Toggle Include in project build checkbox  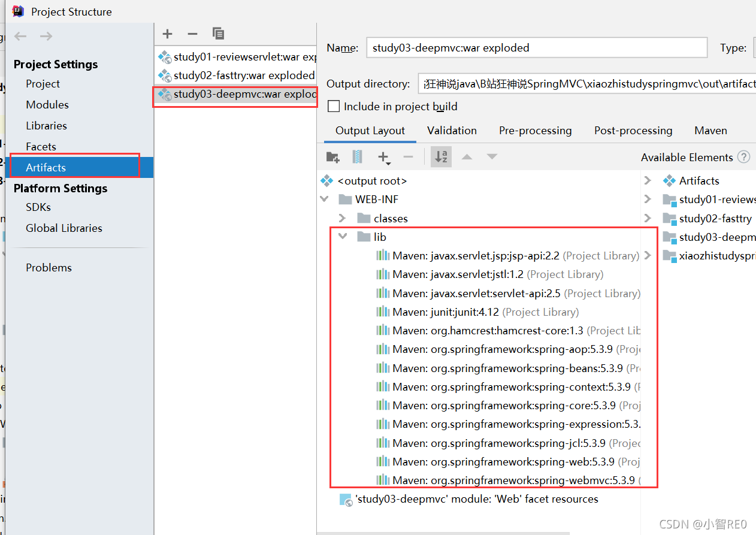pyautogui.click(x=334, y=107)
